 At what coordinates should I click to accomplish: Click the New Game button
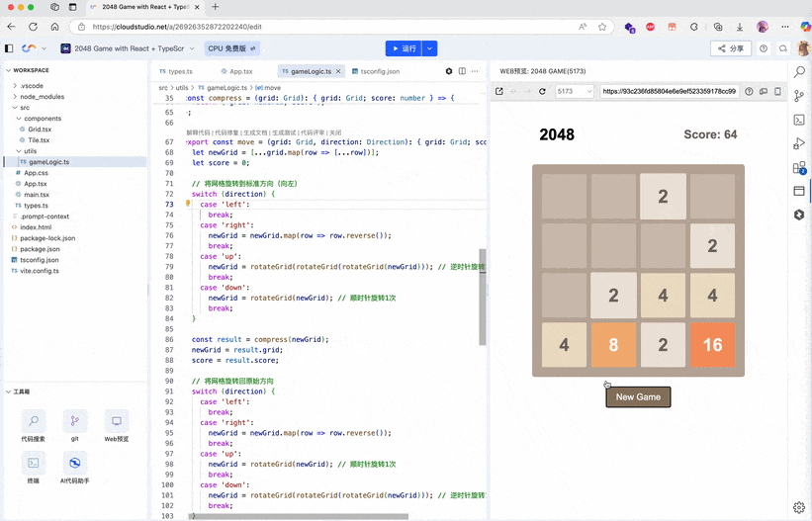pyautogui.click(x=638, y=396)
